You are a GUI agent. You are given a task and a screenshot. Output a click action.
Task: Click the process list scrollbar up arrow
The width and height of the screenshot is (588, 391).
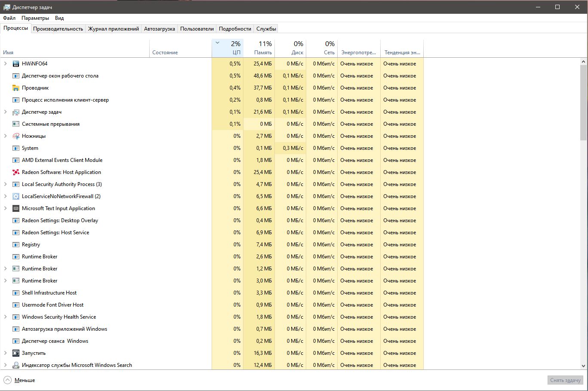point(584,62)
